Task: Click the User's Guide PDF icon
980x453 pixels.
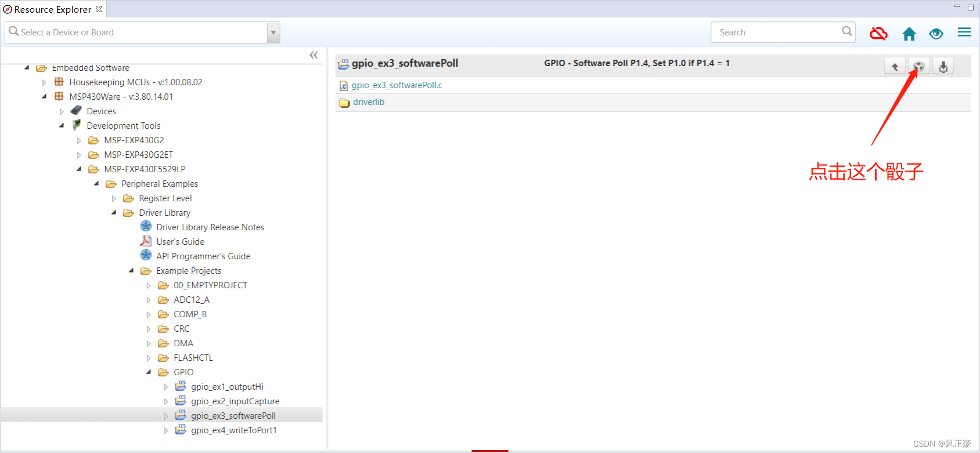Action: click(146, 241)
